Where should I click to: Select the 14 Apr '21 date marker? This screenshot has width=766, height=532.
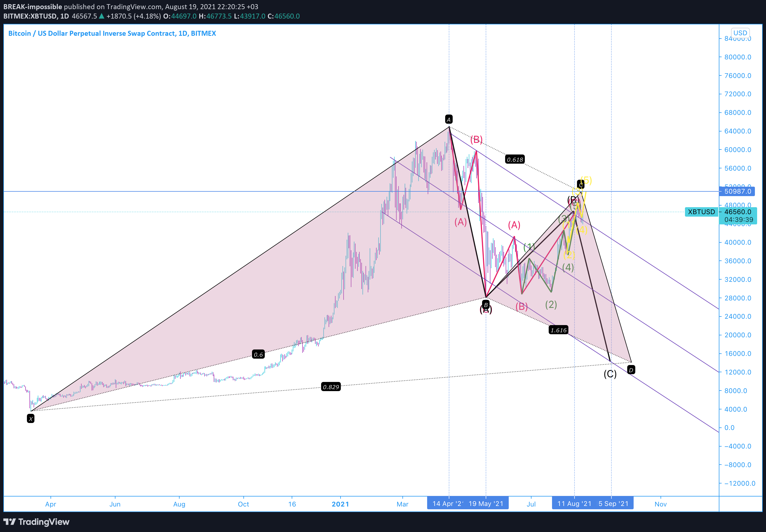[447, 503]
